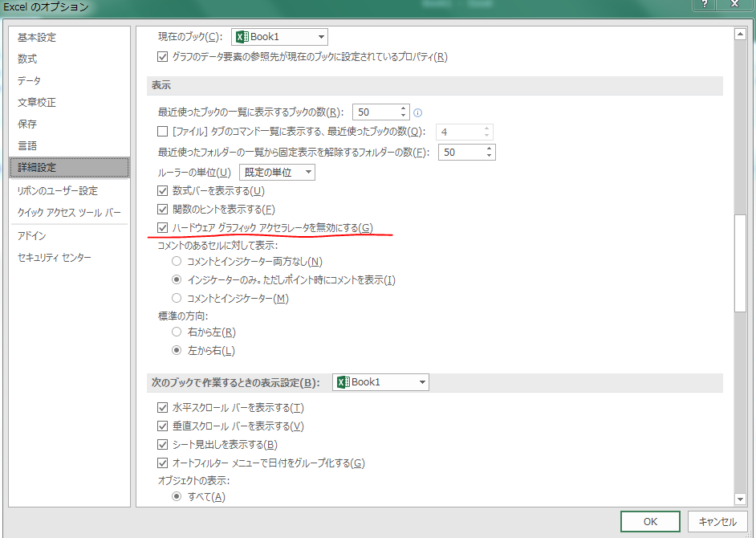This screenshot has height=538, width=756.
Task: Open ルーラーの単位 既定の単位 dropdown
Action: pos(277,173)
